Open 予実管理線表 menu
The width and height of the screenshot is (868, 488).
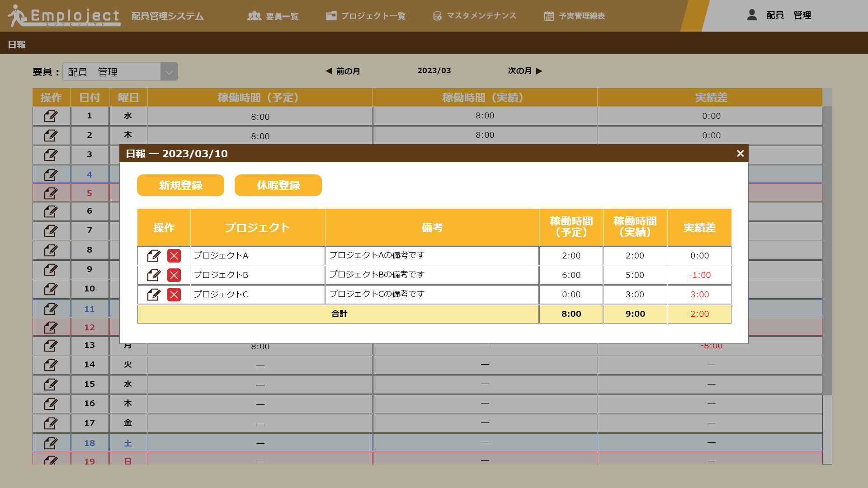(574, 16)
